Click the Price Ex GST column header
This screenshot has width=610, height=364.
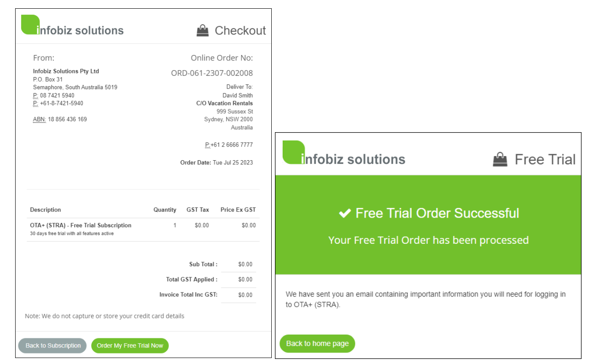click(x=238, y=210)
